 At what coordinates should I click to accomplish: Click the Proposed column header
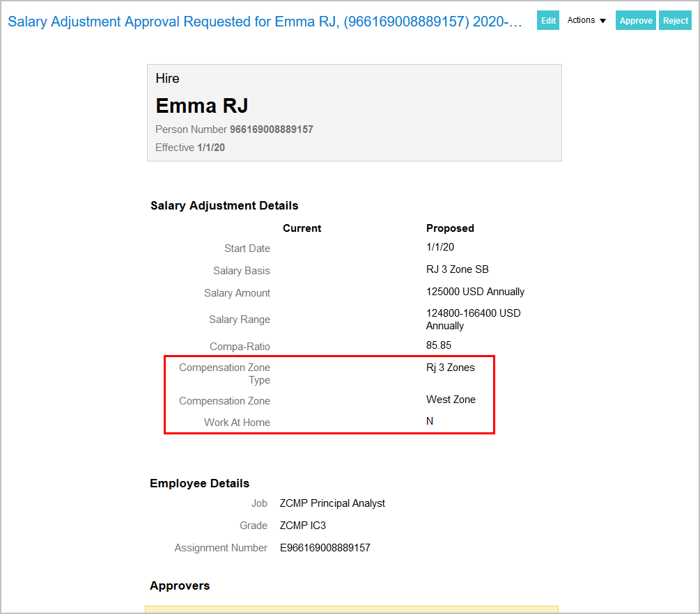tap(450, 228)
